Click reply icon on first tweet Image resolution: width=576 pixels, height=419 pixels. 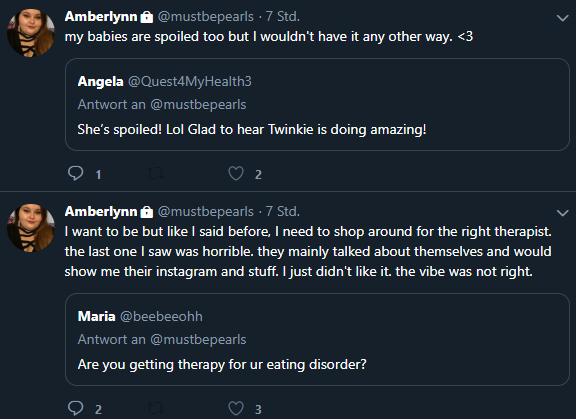pyautogui.click(x=76, y=173)
